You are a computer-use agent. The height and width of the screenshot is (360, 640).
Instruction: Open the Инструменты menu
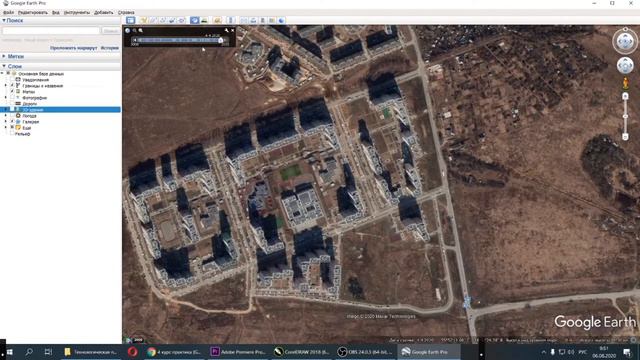point(77,13)
